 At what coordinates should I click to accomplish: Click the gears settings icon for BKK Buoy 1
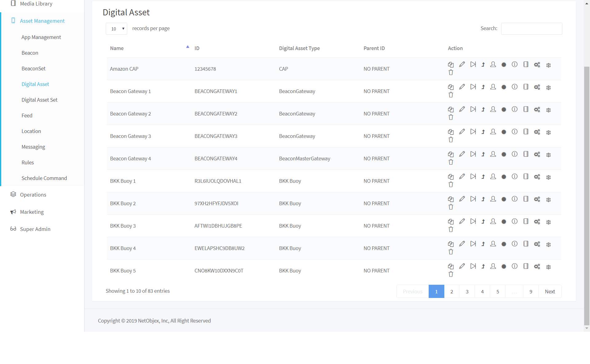[x=537, y=177]
